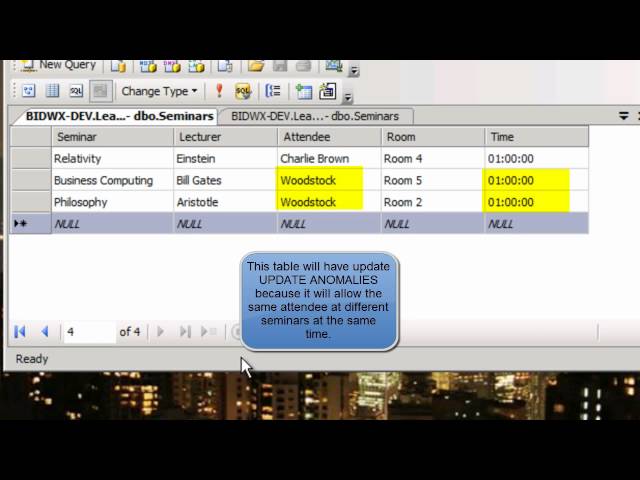
Task: Open Analysis Services XMLA Query icon
Action: (196, 66)
